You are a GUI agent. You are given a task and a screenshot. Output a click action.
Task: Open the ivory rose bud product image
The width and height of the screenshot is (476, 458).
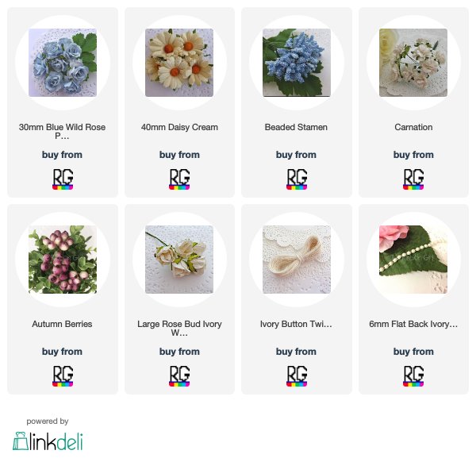(x=179, y=260)
